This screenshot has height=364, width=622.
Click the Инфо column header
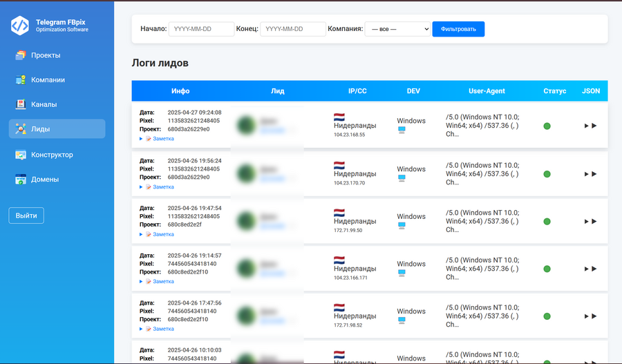(x=180, y=90)
